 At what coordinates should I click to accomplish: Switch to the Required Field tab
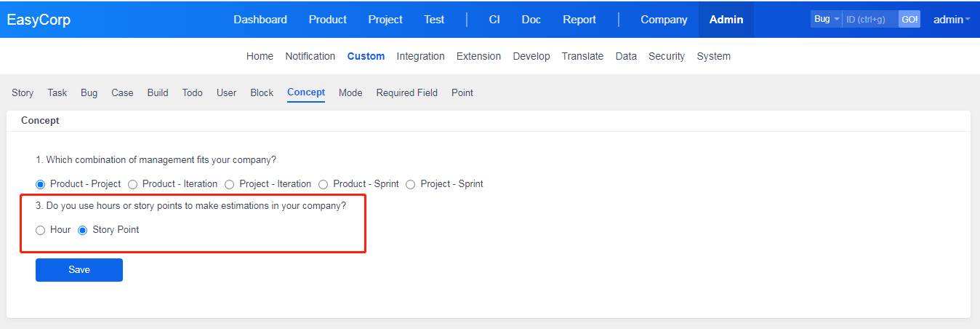point(406,92)
